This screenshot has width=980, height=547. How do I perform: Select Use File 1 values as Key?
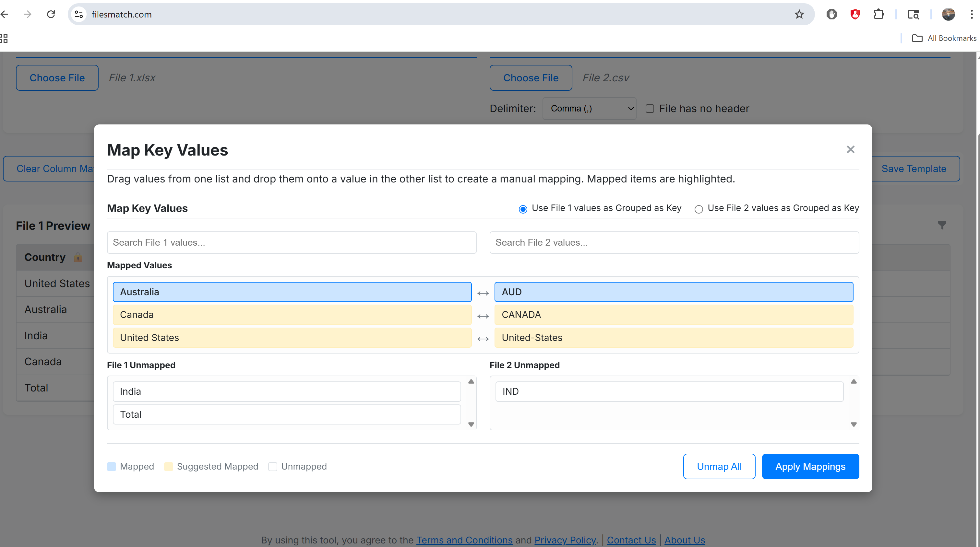[523, 209]
